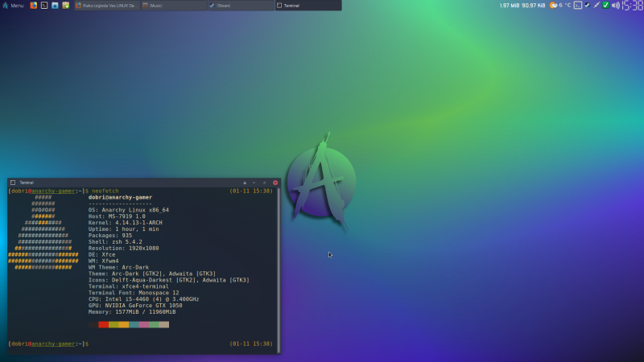
Task: Close the Terminal window
Action: (x=275, y=183)
